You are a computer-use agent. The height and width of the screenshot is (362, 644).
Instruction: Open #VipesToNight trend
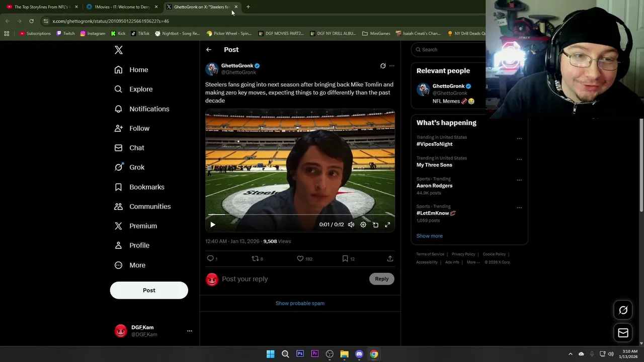click(435, 144)
